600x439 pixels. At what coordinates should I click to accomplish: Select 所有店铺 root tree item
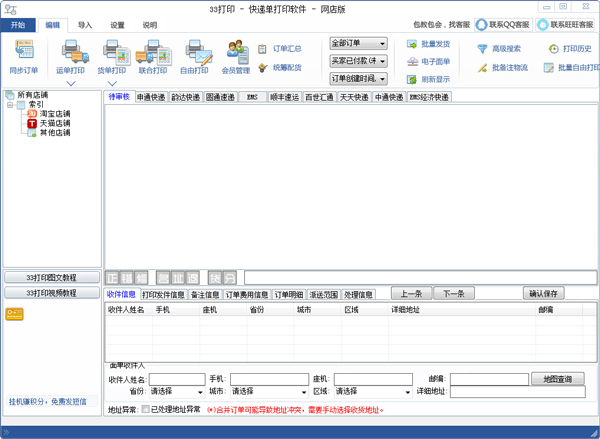point(33,95)
